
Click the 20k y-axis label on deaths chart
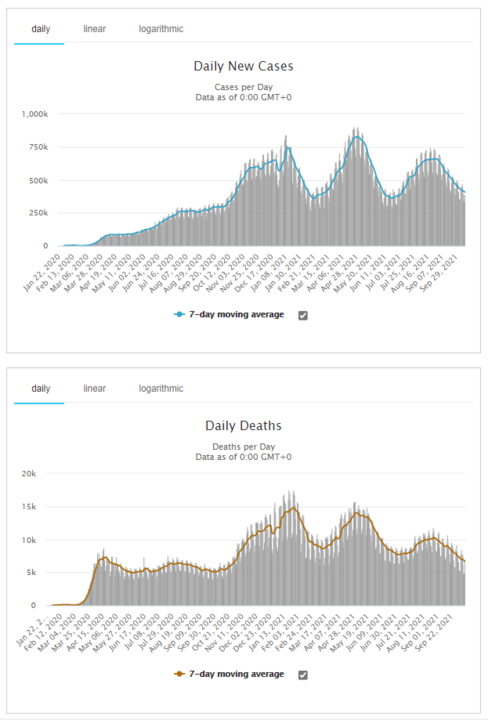(28, 473)
